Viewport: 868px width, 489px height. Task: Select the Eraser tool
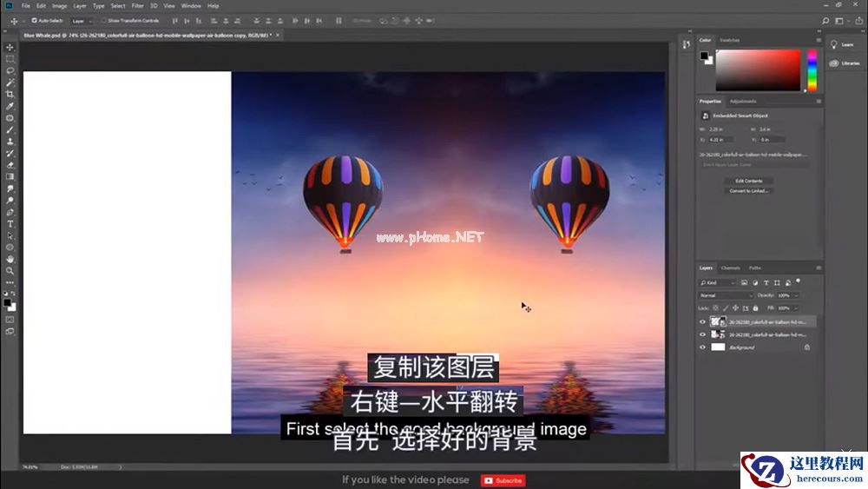tap(10, 165)
